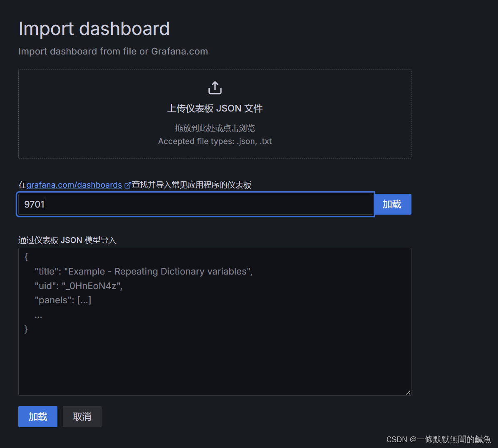
Task: Click the CSDN watermark link
Action: tap(438, 439)
